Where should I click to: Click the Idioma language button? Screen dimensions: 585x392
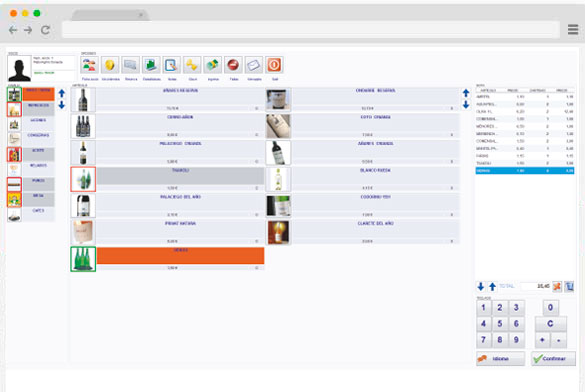500,358
